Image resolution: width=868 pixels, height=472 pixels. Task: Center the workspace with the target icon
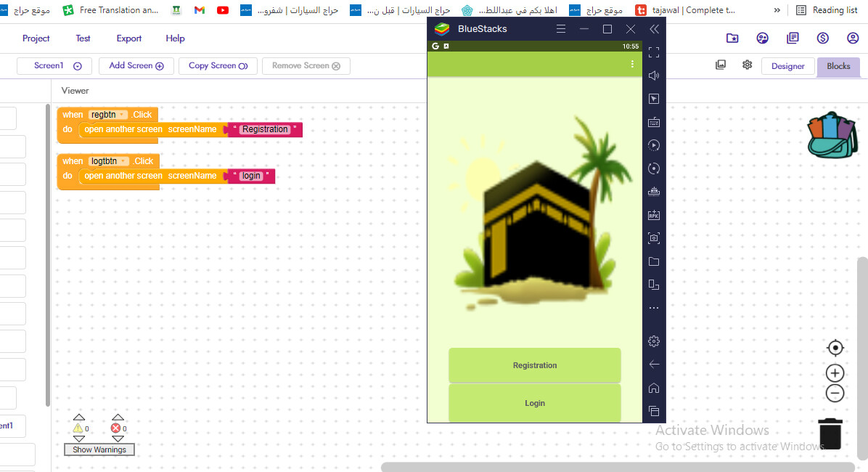[x=835, y=348]
